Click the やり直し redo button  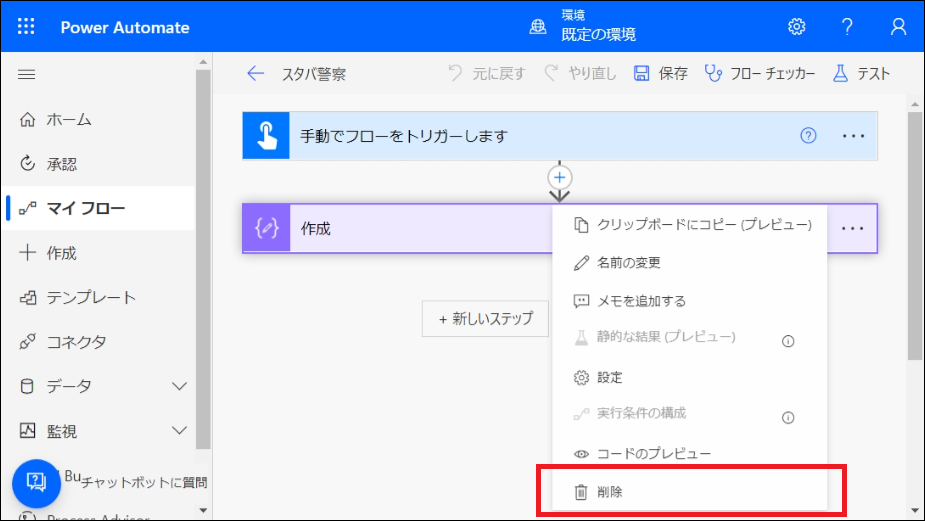(580, 73)
